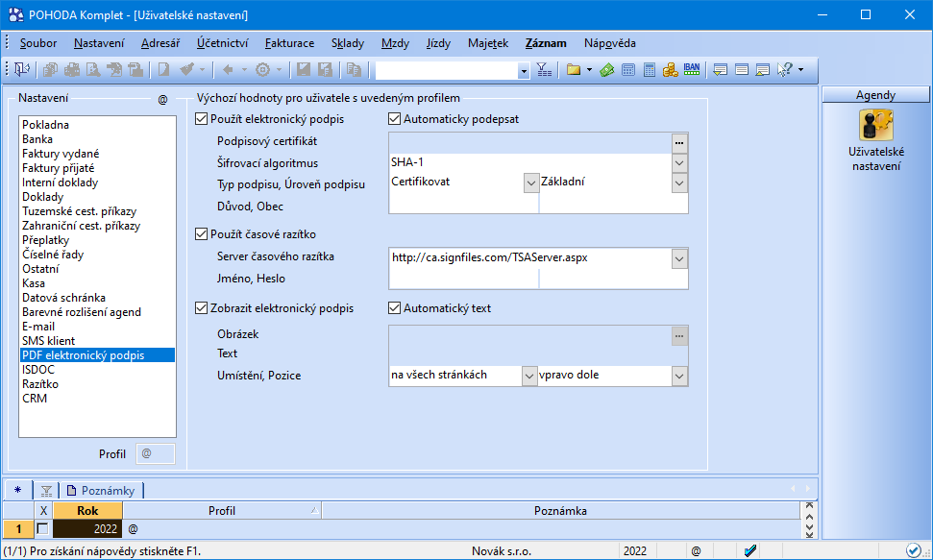Expand the vpravo dole position dropdown
The height and width of the screenshot is (560, 933).
679,376
